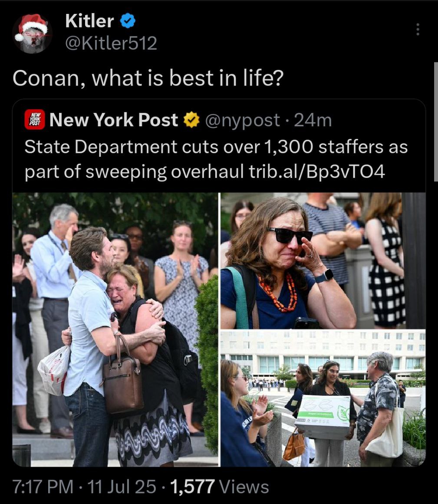This screenshot has height=504, width=438.
Task: Open the photo of two people hugging
Action: [x=115, y=329]
